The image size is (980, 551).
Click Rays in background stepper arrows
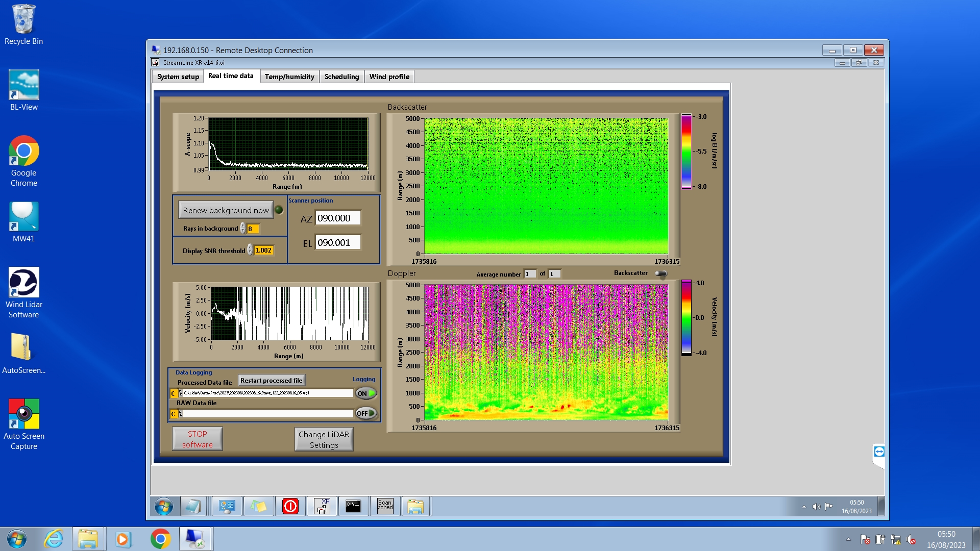(x=243, y=229)
